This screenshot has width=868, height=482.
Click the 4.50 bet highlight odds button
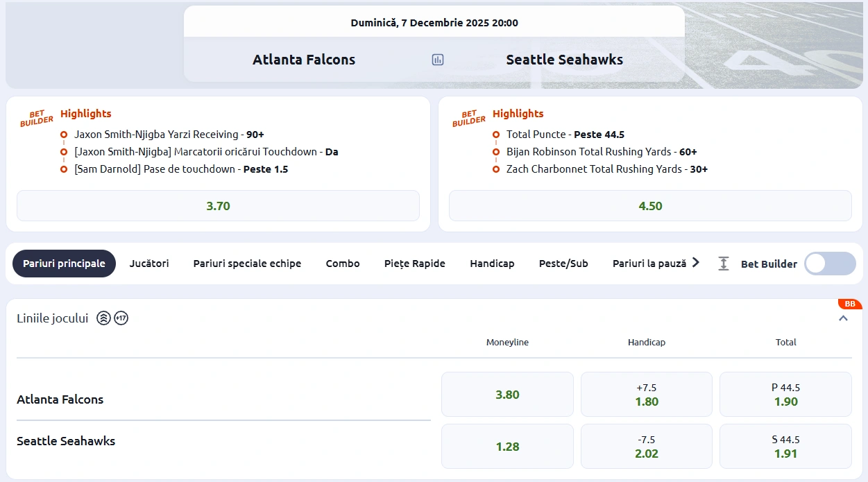[x=650, y=205]
